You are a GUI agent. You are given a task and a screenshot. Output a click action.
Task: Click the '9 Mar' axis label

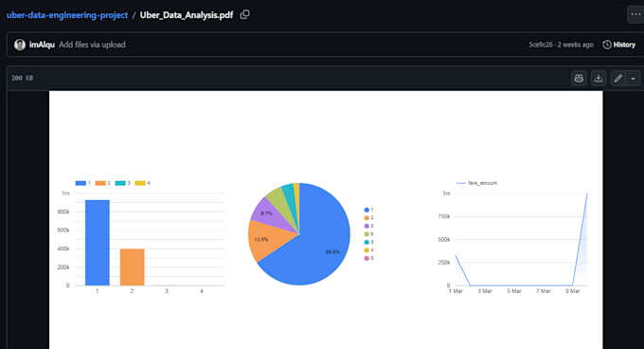pos(573,291)
